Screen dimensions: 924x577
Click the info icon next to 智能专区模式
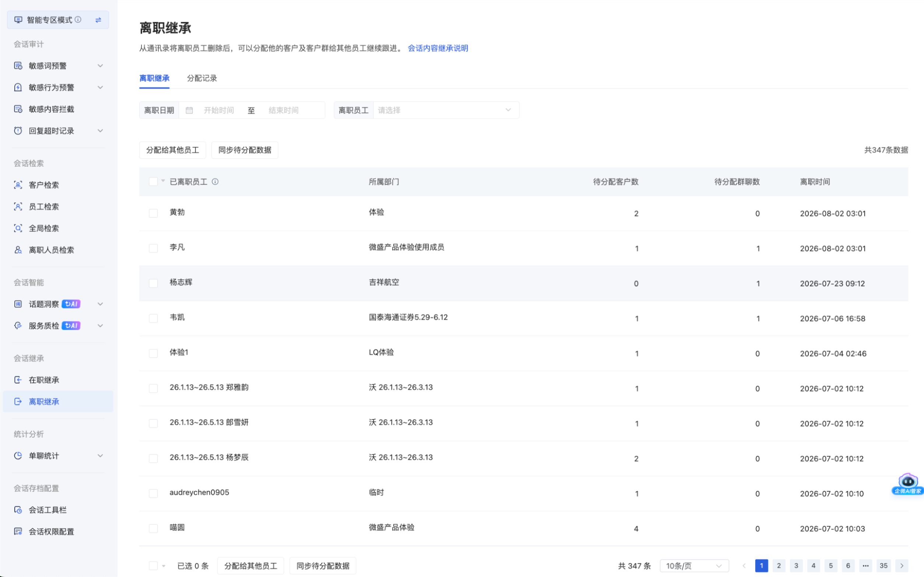pyautogui.click(x=78, y=20)
